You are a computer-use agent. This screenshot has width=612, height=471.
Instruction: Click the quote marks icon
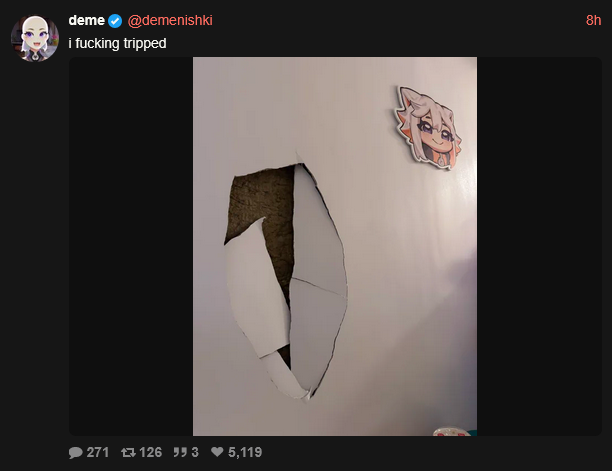(x=180, y=452)
